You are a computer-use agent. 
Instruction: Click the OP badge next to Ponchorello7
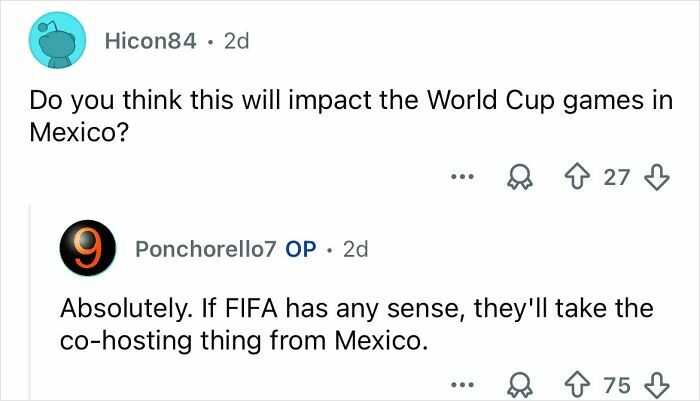tap(301, 250)
